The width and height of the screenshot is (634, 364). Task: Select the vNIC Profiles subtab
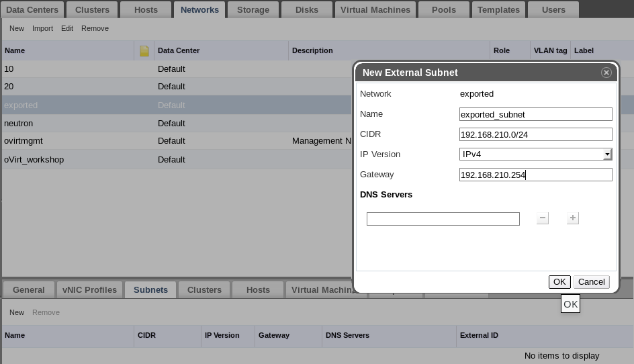click(x=89, y=290)
